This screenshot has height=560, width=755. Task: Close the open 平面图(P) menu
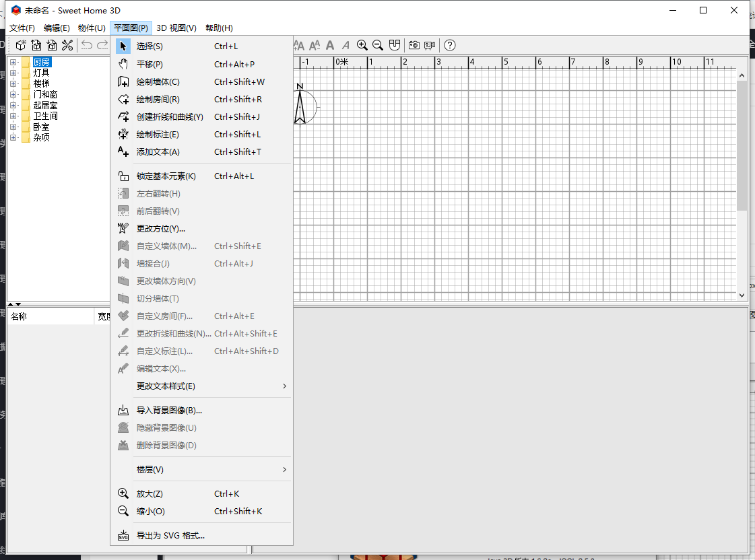tap(131, 28)
